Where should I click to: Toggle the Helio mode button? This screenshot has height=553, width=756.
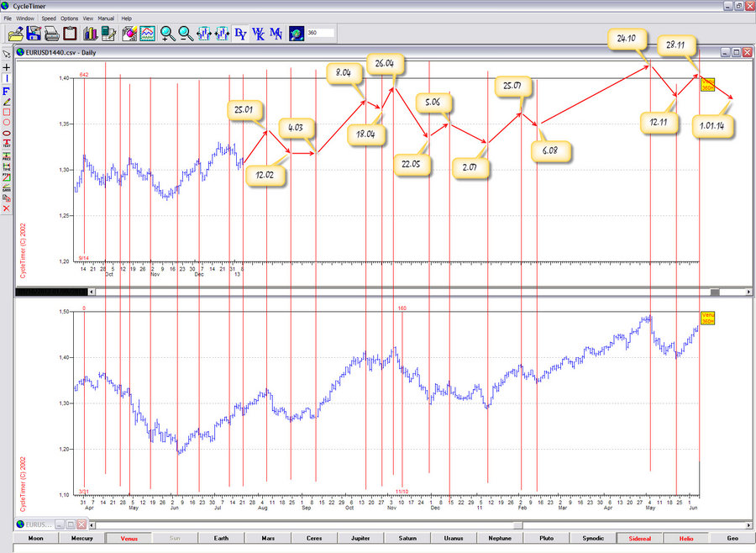tap(685, 538)
